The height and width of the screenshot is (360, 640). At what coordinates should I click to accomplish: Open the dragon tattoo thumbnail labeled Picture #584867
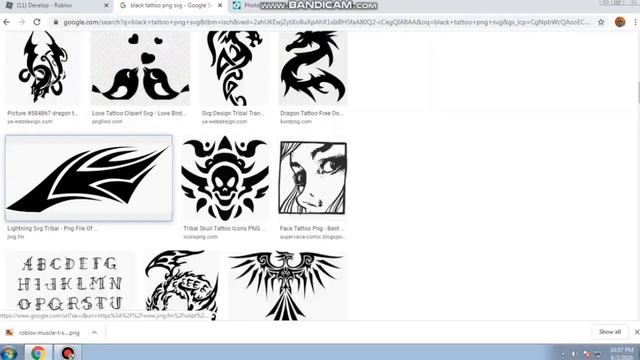click(43, 68)
